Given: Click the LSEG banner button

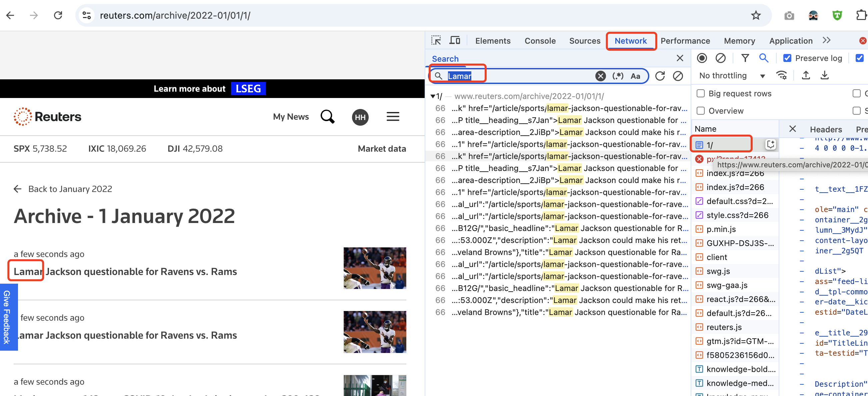Looking at the screenshot, I should (x=248, y=88).
